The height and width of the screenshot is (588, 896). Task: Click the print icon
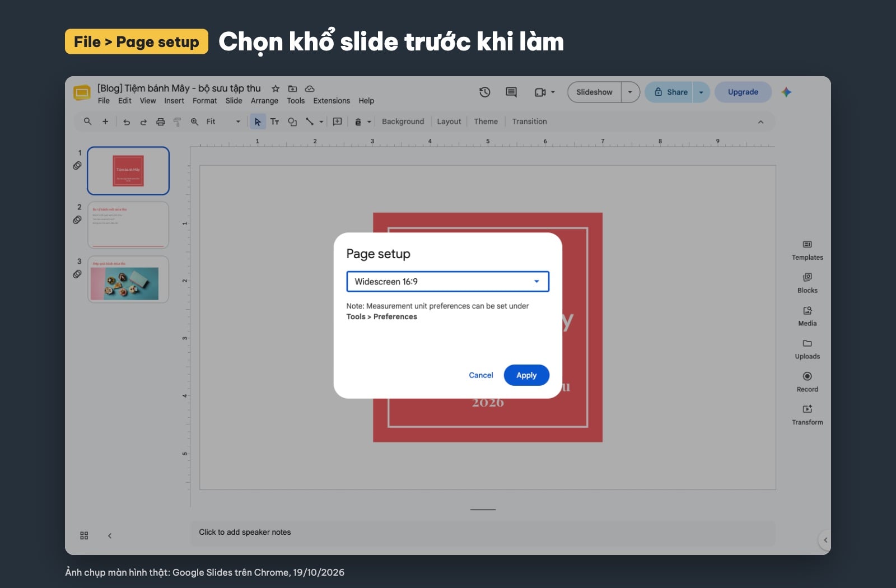pyautogui.click(x=161, y=122)
